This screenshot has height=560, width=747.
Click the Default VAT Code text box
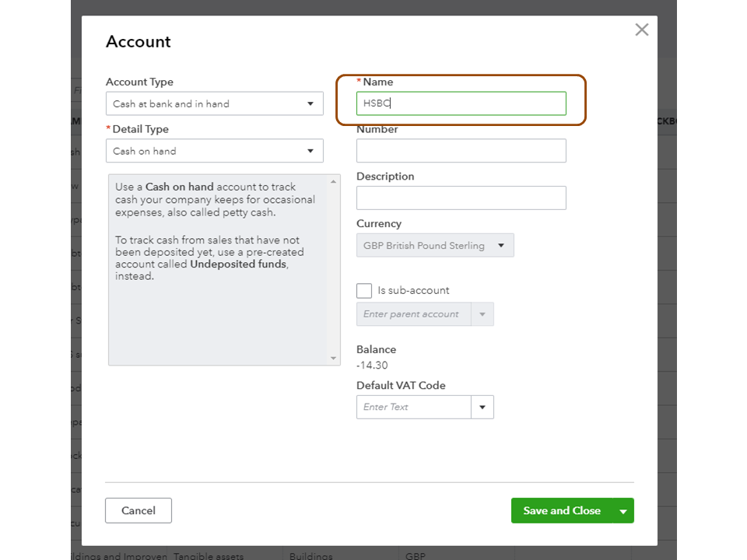click(414, 407)
